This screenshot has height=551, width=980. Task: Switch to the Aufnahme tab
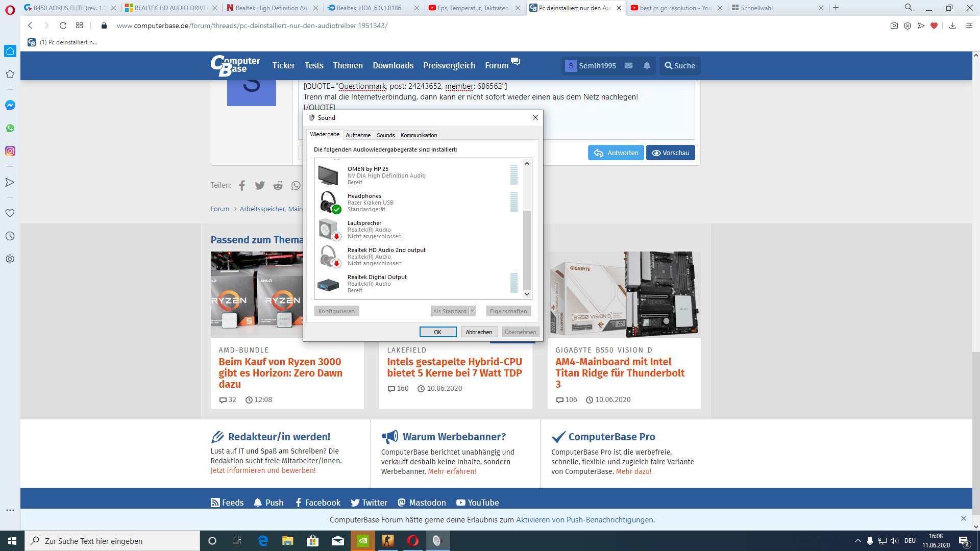358,135
